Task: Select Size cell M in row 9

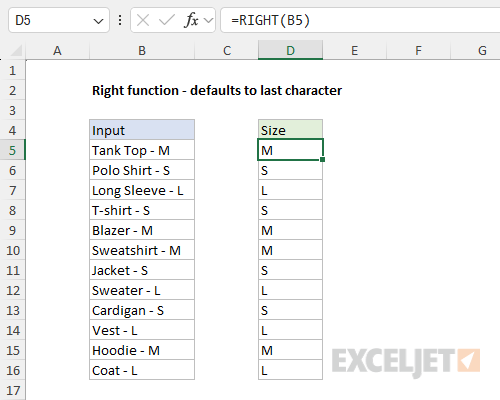Action: pos(290,230)
